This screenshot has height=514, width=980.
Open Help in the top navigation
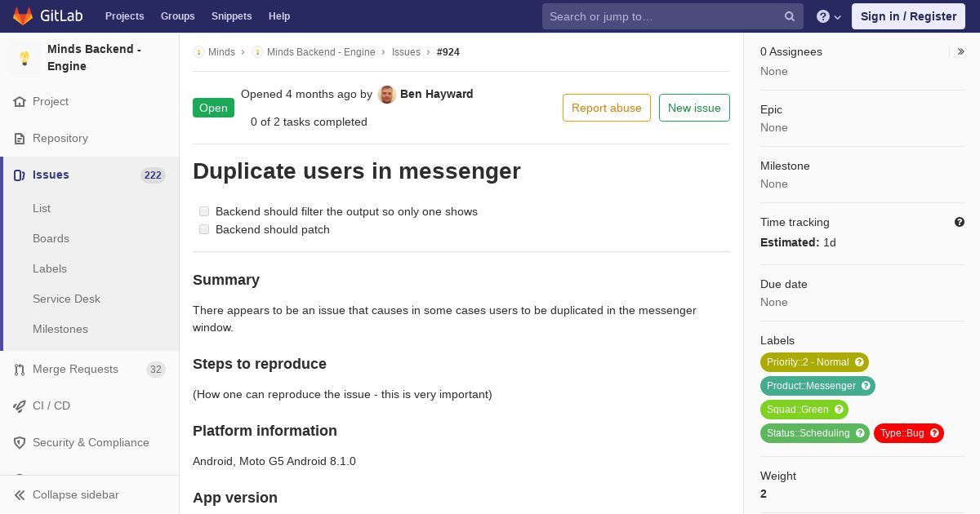tap(279, 16)
